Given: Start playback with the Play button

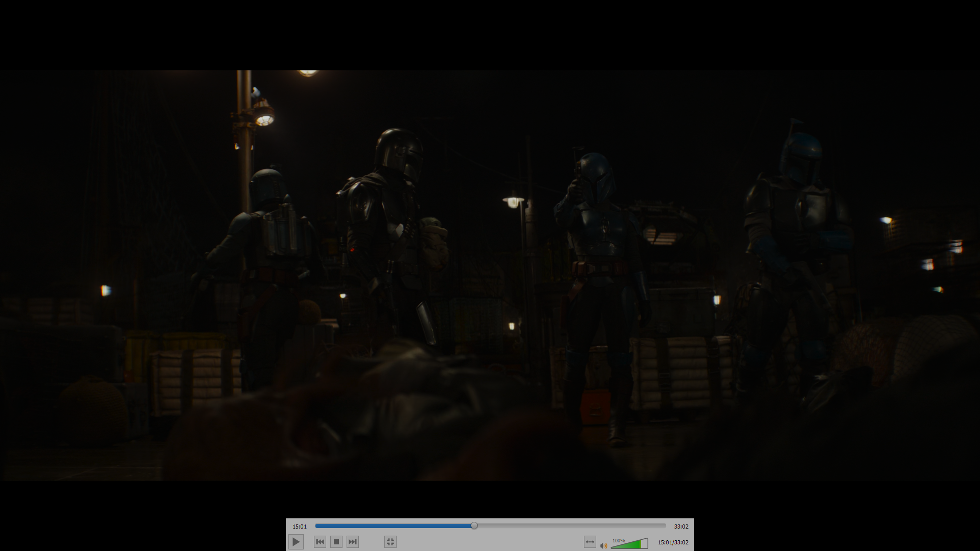Looking at the screenshot, I should (296, 542).
